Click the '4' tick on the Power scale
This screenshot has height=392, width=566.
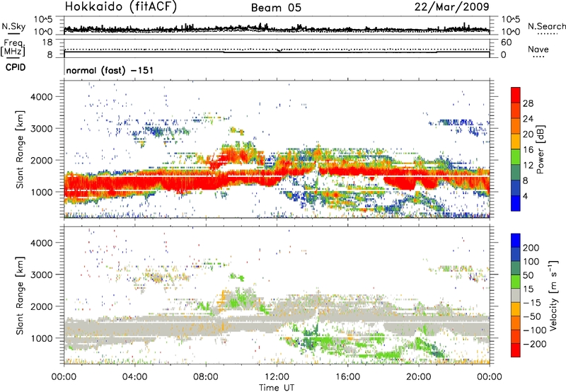(525, 196)
